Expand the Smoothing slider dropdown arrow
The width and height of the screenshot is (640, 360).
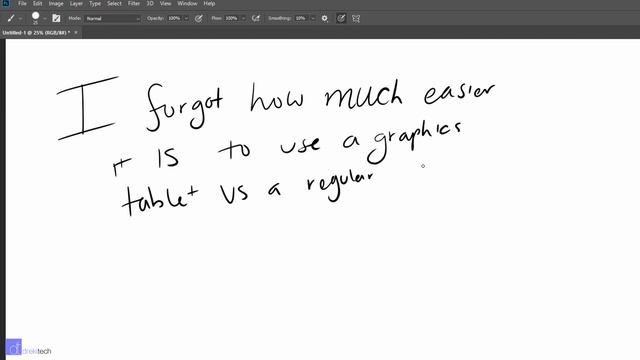click(313, 18)
